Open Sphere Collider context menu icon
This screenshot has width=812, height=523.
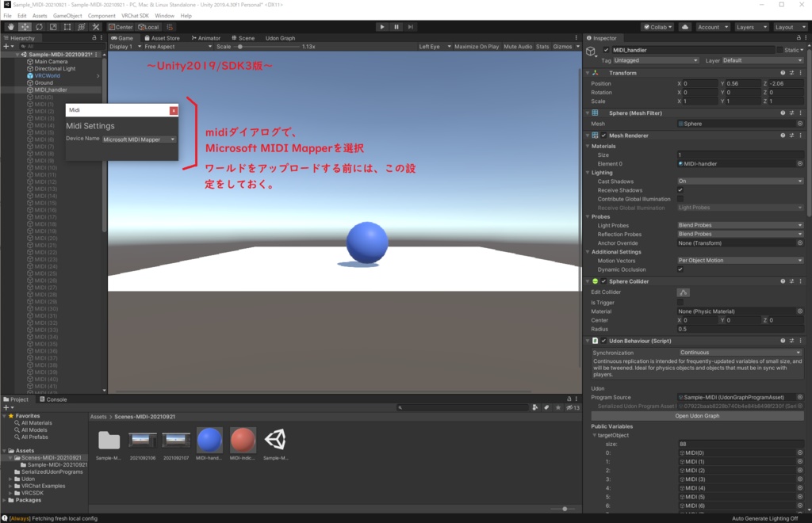pyautogui.click(x=801, y=281)
